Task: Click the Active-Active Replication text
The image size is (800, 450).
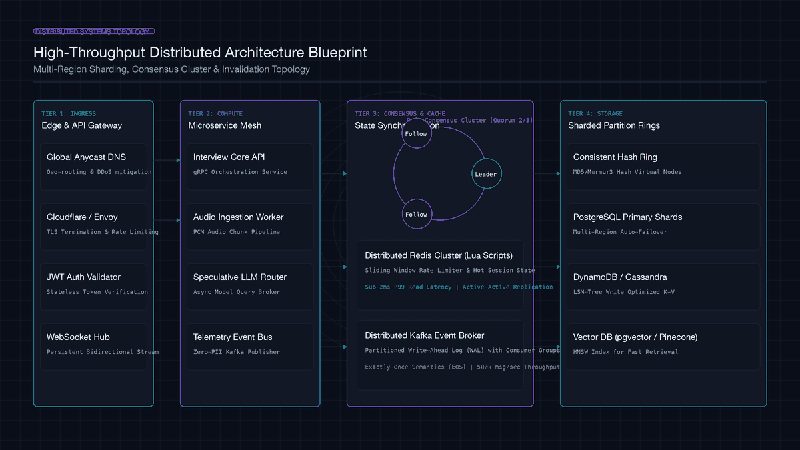Action: tap(508, 287)
